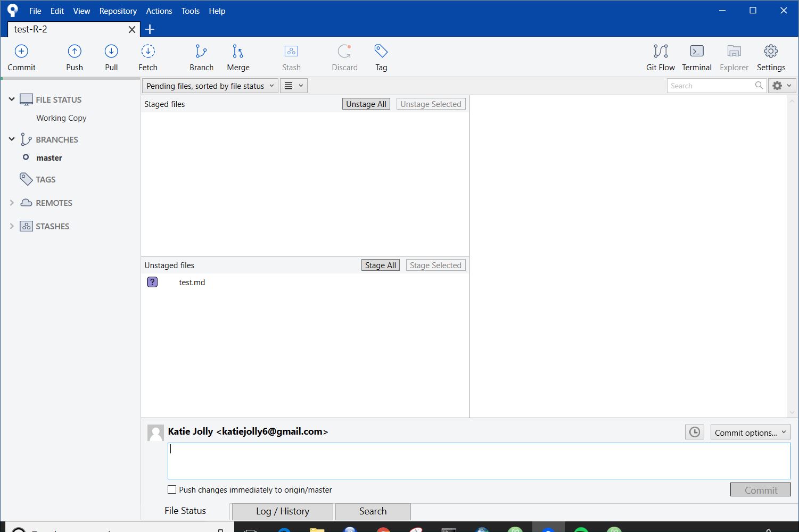
Task: Click the Katie Jolly avatar picture
Action: pyautogui.click(x=155, y=433)
